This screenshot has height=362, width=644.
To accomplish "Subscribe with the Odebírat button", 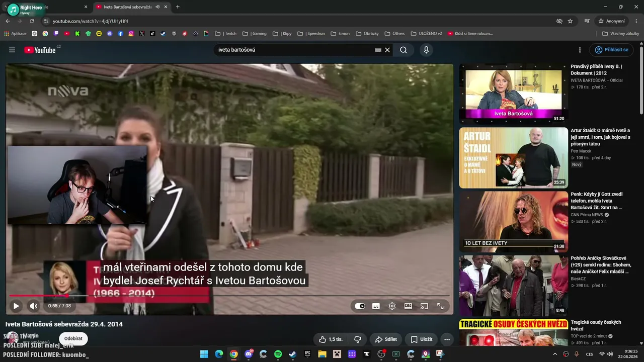I will coord(73,339).
